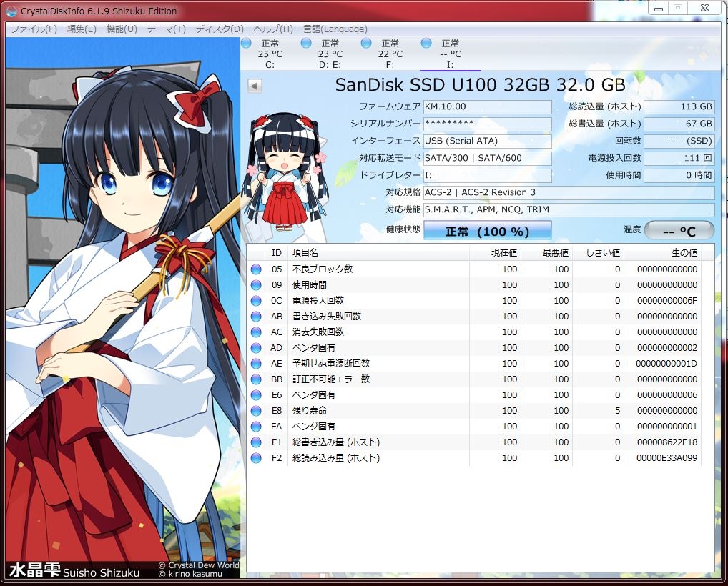Click the power-on hours value 0 時間
The width and height of the screenshot is (728, 586).
(x=679, y=175)
